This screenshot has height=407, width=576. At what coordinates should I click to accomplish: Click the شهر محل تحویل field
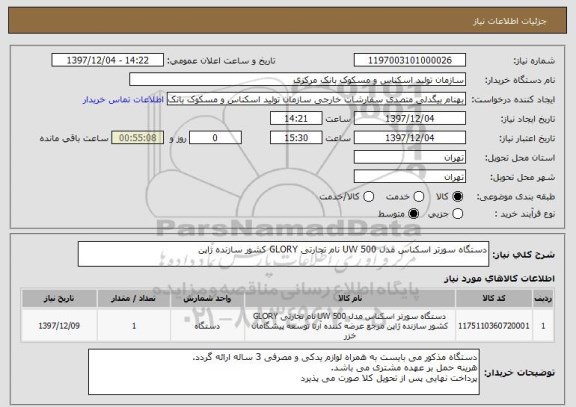pyautogui.click(x=410, y=177)
